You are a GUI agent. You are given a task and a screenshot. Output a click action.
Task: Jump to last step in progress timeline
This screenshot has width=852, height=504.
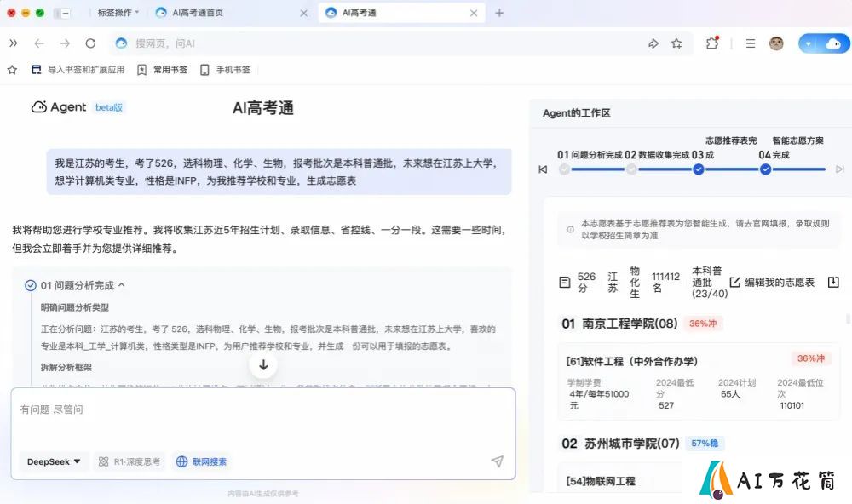[x=839, y=169]
